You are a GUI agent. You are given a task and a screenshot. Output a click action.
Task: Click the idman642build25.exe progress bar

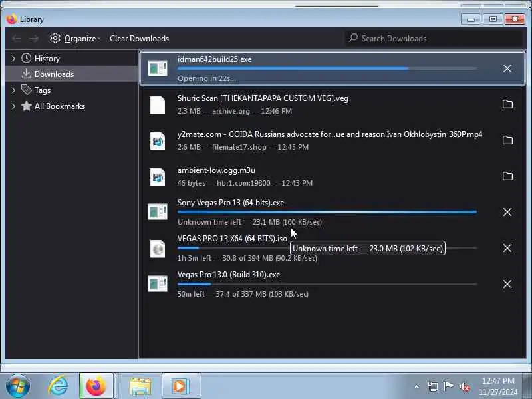tap(327, 68)
